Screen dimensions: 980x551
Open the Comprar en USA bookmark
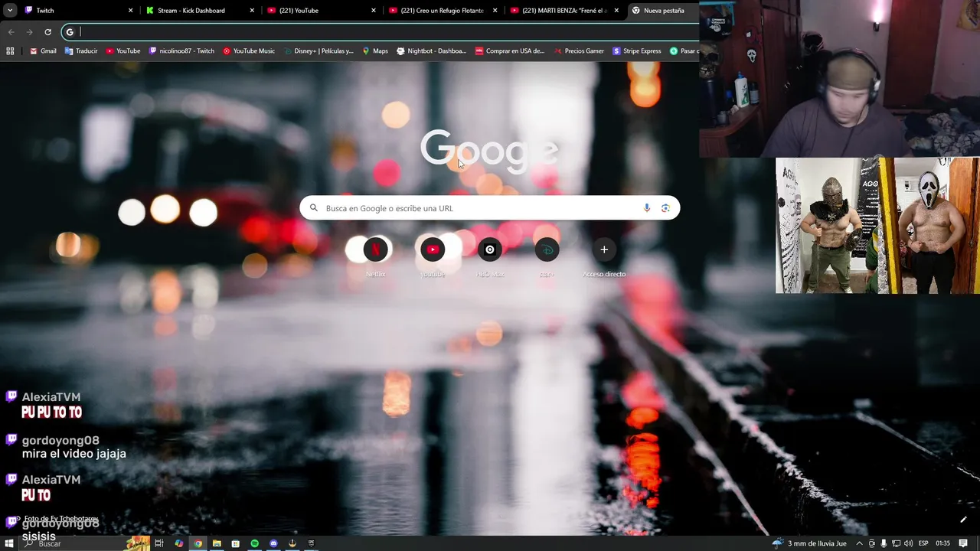pyautogui.click(x=510, y=51)
